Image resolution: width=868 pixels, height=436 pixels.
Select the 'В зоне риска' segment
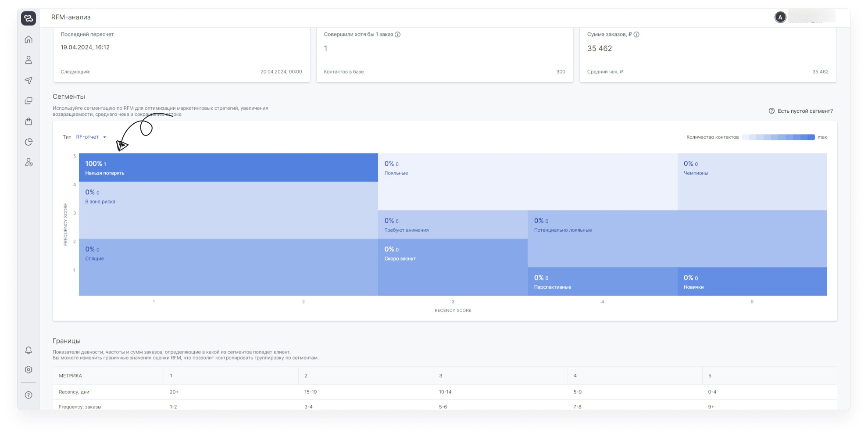coord(229,210)
